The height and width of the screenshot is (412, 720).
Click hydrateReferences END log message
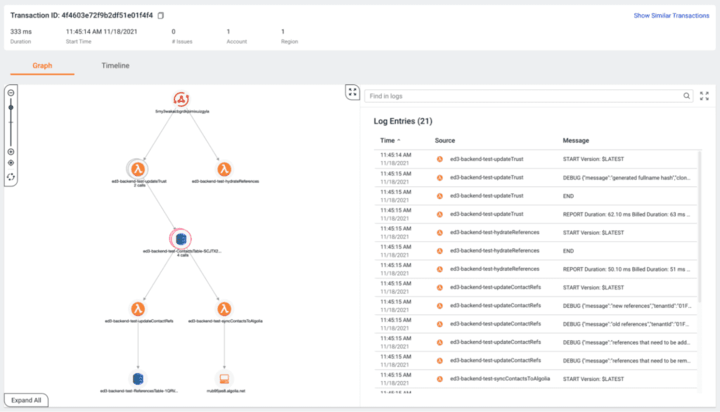(568, 251)
